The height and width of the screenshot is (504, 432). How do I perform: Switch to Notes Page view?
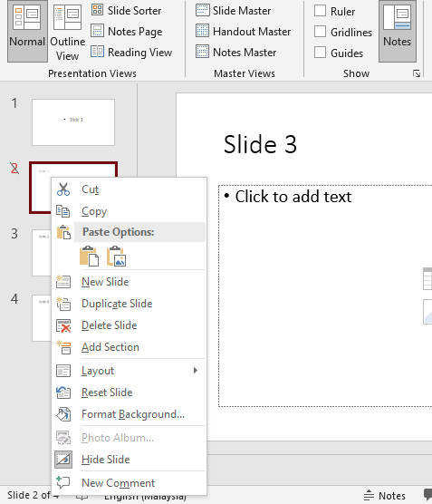coord(127,32)
